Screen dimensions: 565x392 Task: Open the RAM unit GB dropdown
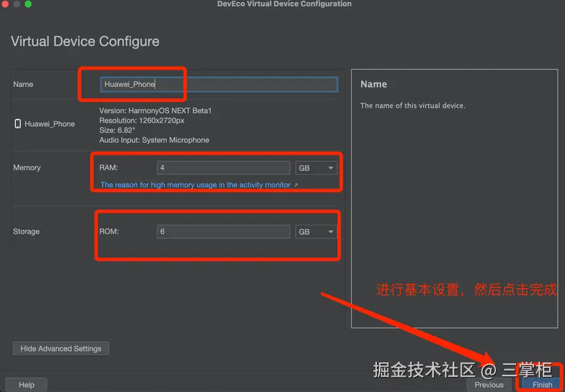[x=316, y=168]
